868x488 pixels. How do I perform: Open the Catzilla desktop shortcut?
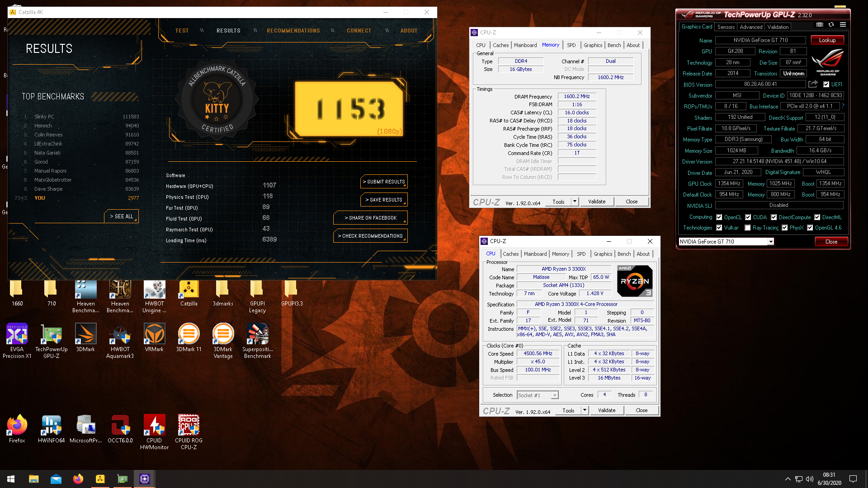(x=189, y=293)
